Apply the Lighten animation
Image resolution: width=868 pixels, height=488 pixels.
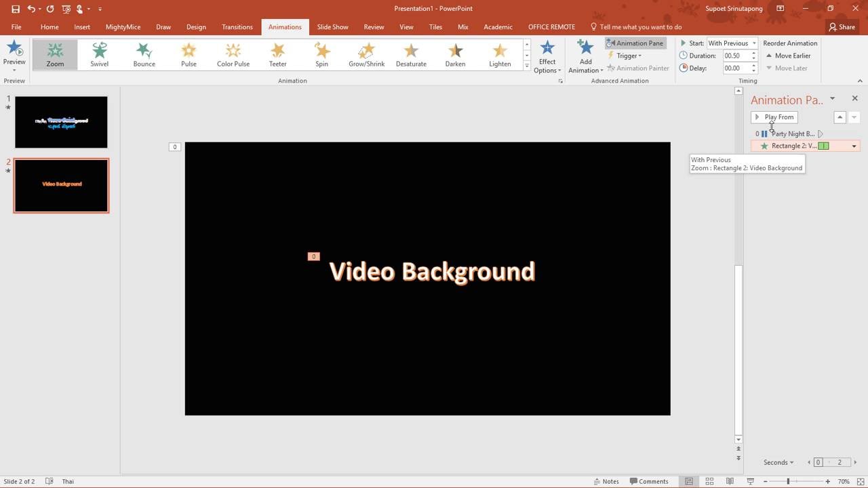(x=500, y=54)
